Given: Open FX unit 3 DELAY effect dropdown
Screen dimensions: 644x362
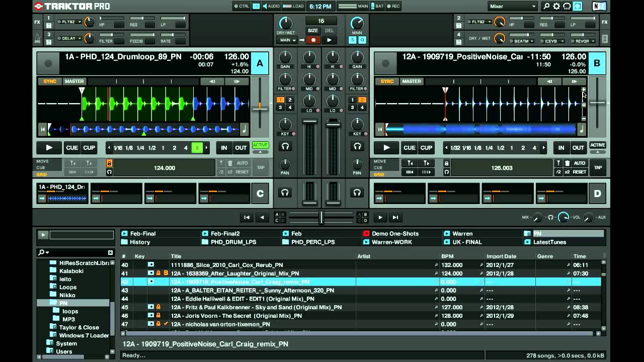Looking at the screenshot, I should coord(70,38).
